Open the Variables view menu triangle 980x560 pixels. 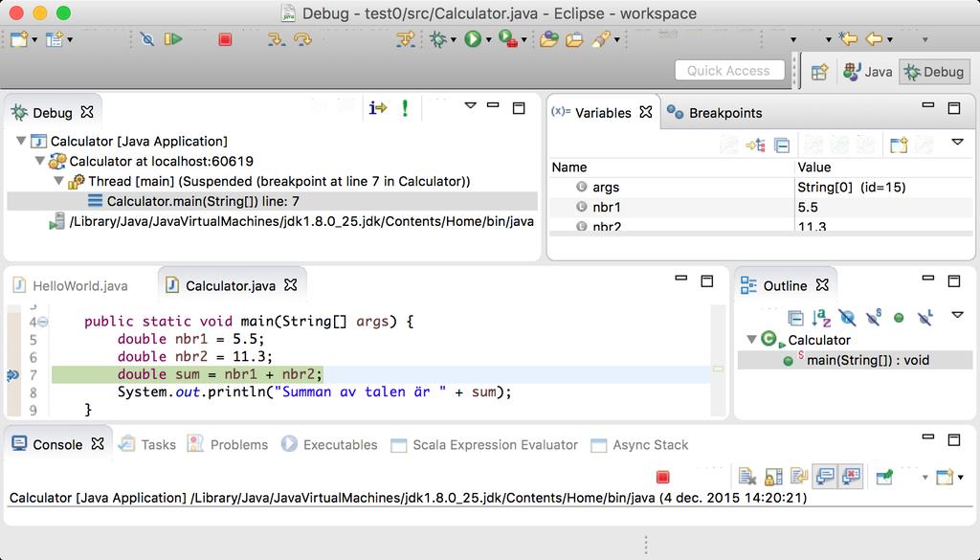pyautogui.click(x=957, y=143)
